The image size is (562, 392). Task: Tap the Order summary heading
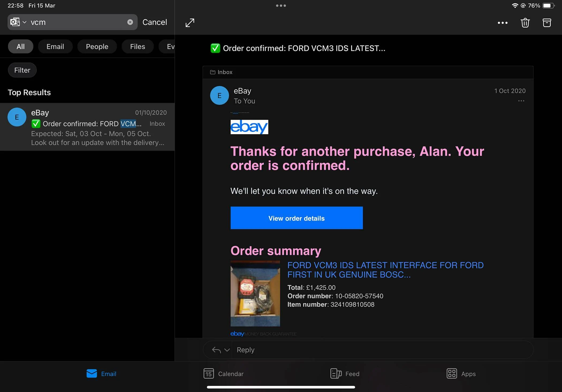[x=276, y=251]
